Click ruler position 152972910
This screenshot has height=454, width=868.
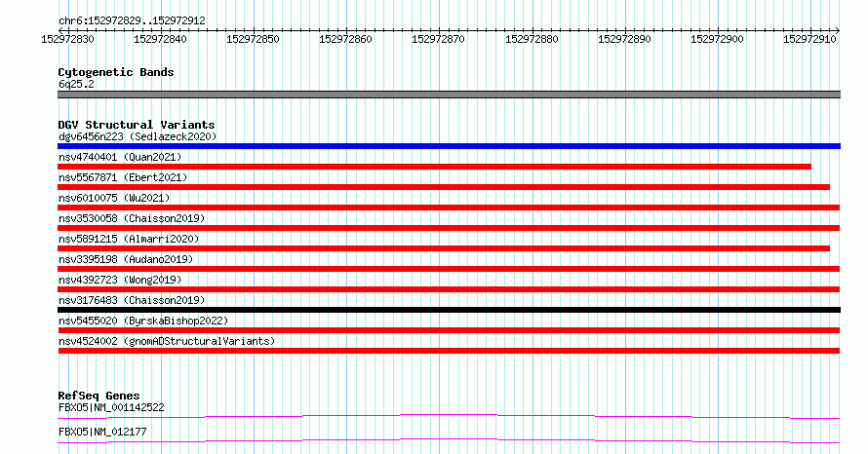tap(809, 39)
